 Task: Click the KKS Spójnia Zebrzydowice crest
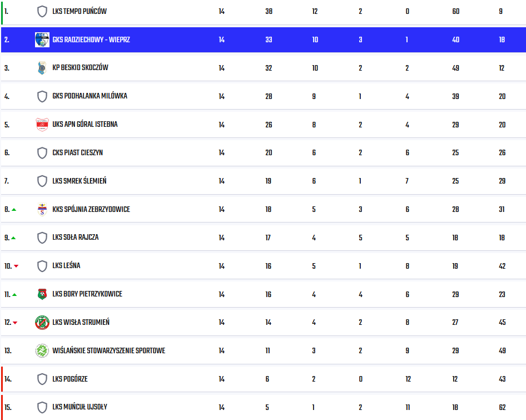point(42,210)
